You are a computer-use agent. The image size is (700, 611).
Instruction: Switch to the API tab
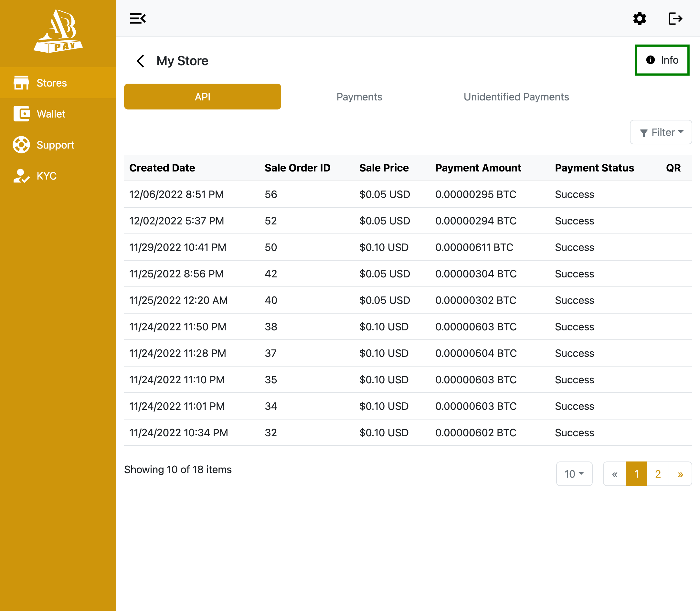coord(203,97)
